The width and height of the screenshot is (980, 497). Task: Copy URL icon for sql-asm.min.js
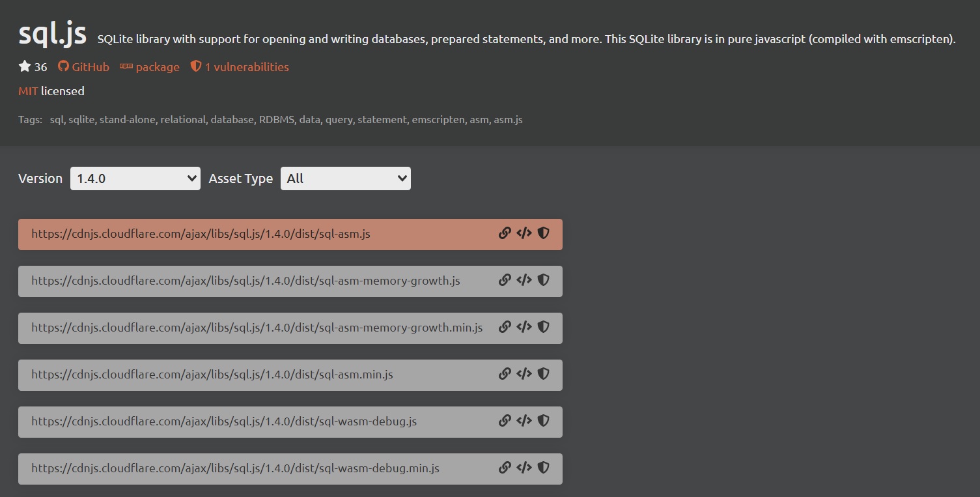click(x=505, y=374)
